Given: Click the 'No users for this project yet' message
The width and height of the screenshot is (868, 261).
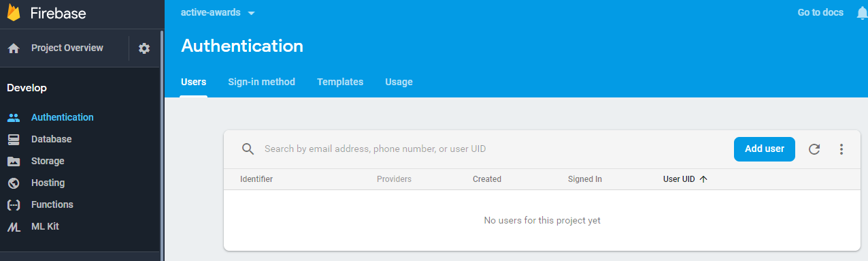Looking at the screenshot, I should pyautogui.click(x=542, y=220).
